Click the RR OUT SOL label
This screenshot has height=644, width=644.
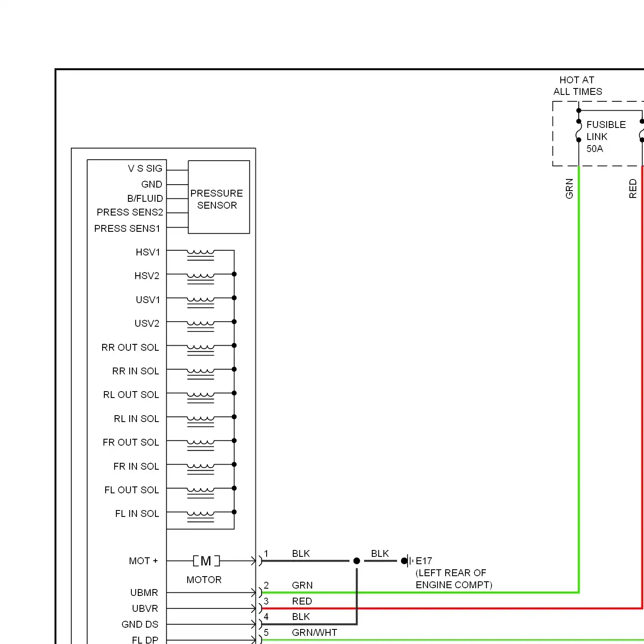tap(130, 347)
